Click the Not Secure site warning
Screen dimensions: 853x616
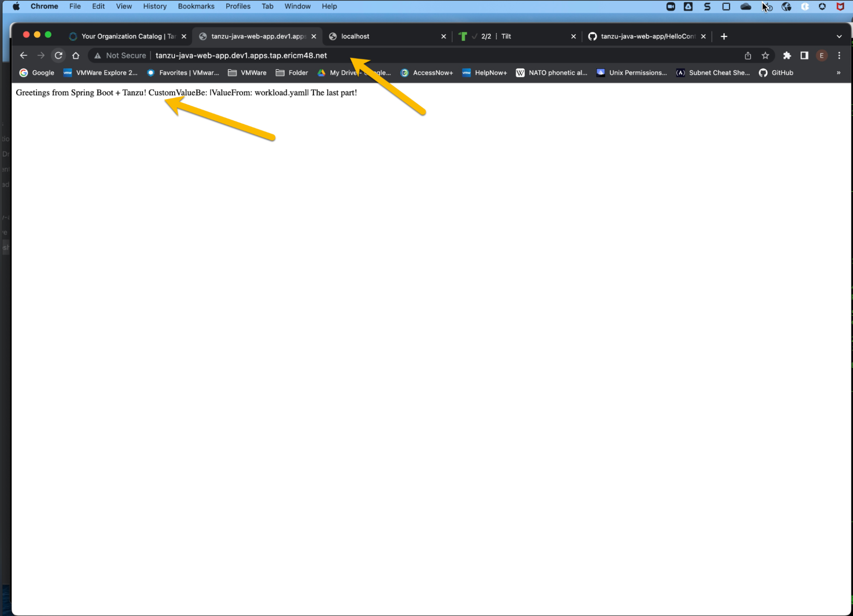120,55
